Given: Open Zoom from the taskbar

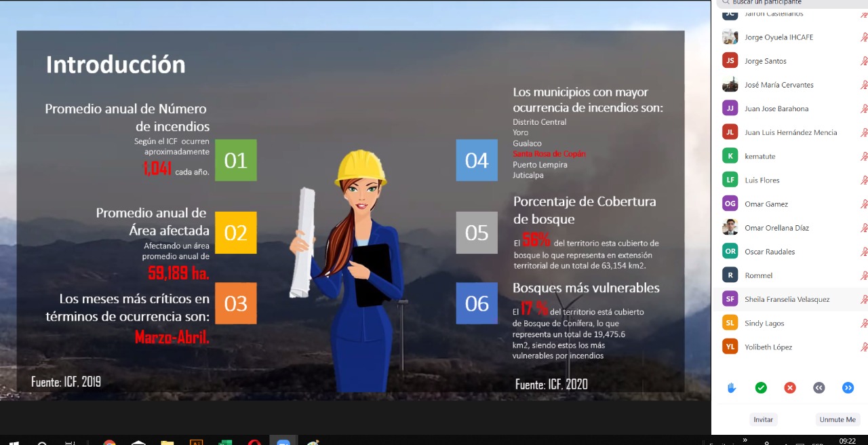Looking at the screenshot, I should (x=283, y=442).
